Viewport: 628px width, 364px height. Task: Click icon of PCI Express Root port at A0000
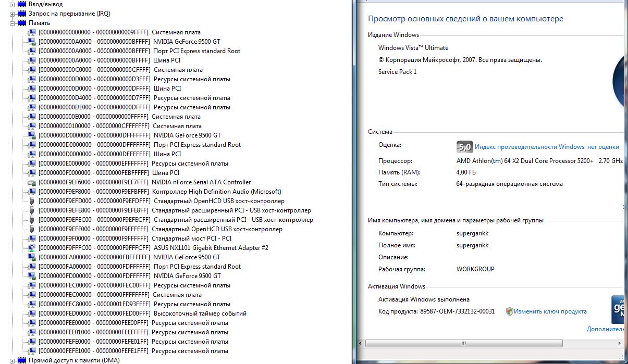(x=31, y=51)
